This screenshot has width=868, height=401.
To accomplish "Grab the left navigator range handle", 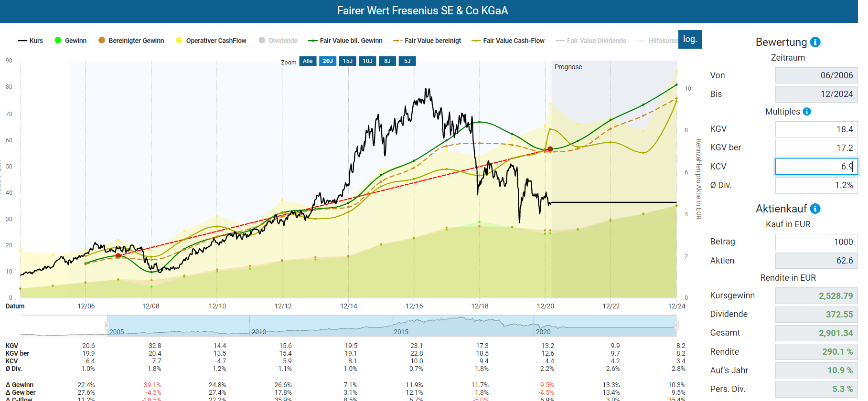I will tap(107, 325).
